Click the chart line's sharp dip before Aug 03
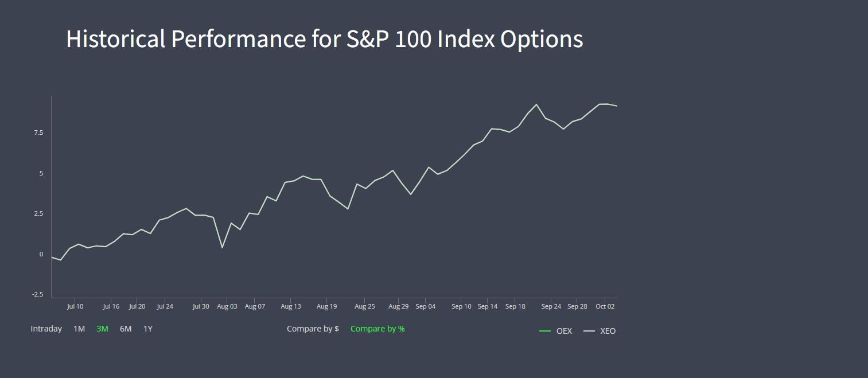Screen dimensions: 868x378 (222, 247)
